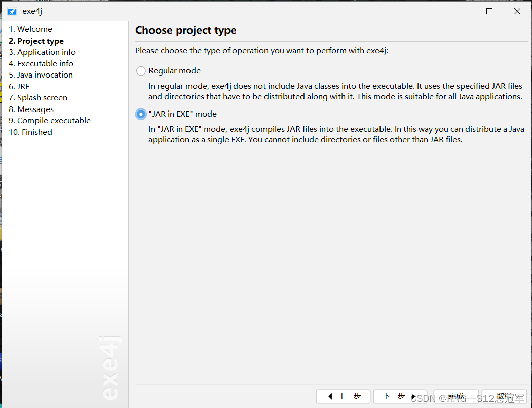
Task: Minimize the exe4j window
Action: (462, 11)
